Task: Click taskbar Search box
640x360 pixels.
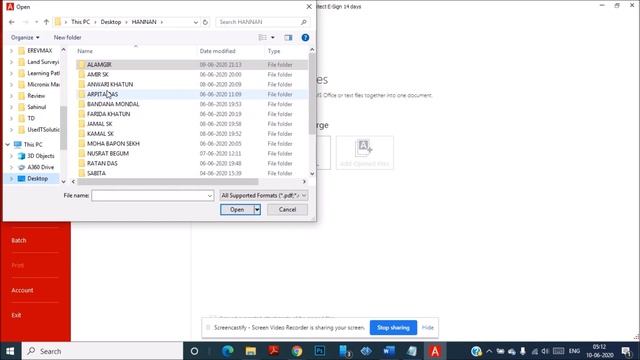Action: point(102,351)
